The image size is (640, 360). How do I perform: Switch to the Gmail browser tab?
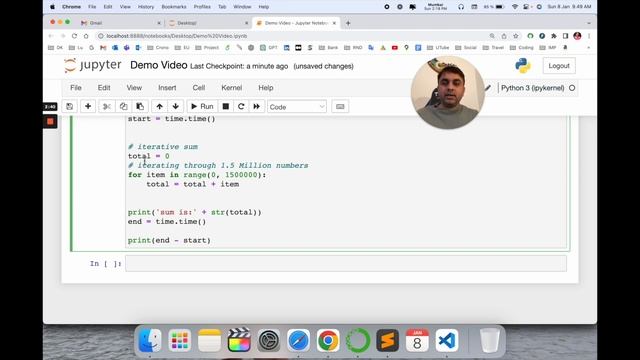121,23
